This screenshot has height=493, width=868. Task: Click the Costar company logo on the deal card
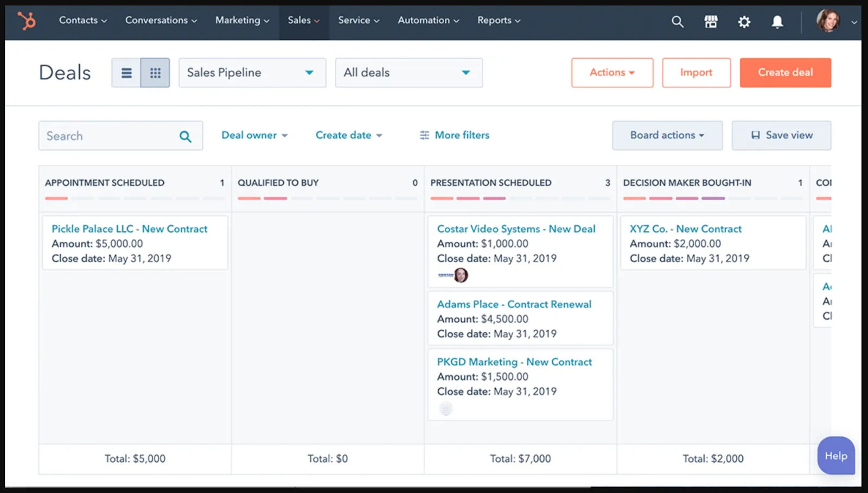445,275
